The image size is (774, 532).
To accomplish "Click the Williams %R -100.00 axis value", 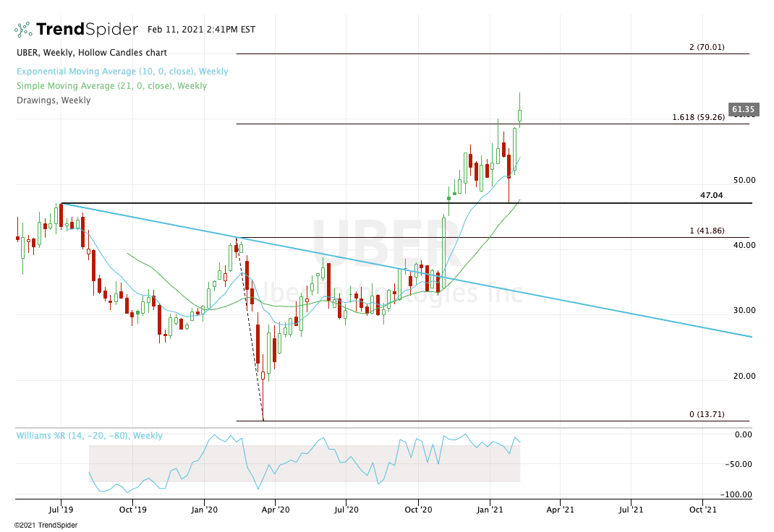I will click(736, 494).
